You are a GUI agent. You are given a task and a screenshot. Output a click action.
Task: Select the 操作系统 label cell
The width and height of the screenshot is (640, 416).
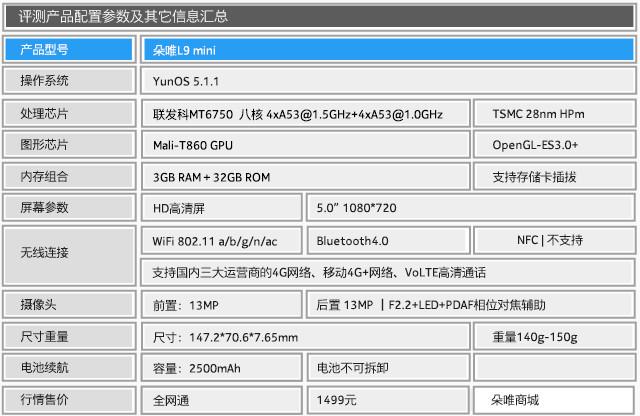[x=69, y=80]
